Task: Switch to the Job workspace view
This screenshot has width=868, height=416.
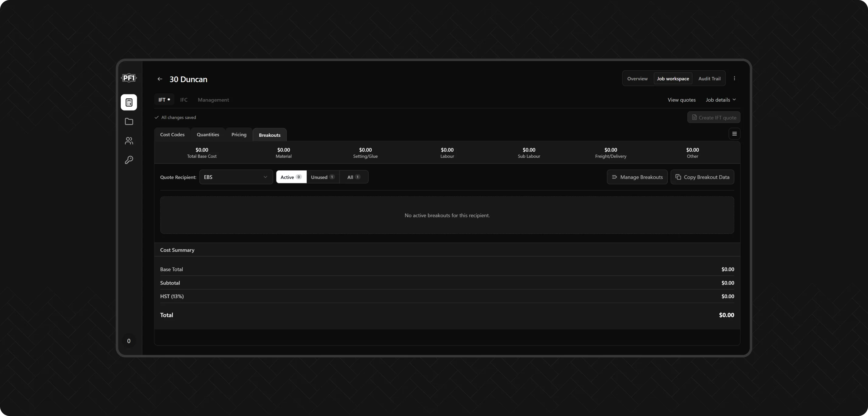Action: [x=673, y=79]
